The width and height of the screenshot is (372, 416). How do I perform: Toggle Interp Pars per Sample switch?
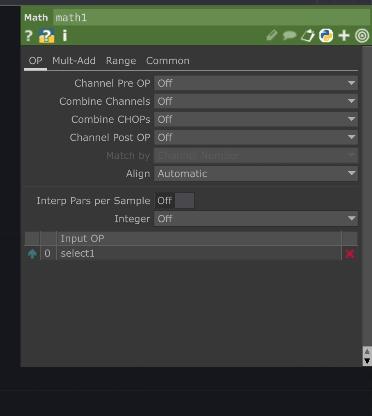pyautogui.click(x=174, y=201)
